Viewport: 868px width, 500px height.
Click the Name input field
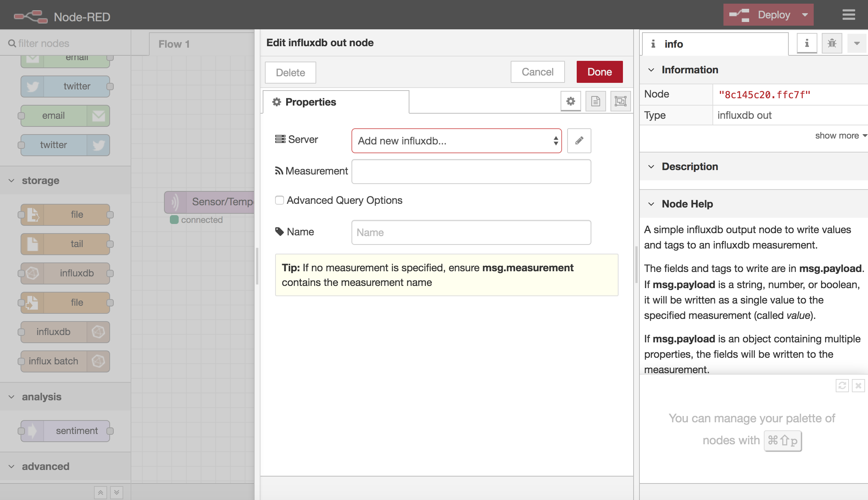point(471,232)
